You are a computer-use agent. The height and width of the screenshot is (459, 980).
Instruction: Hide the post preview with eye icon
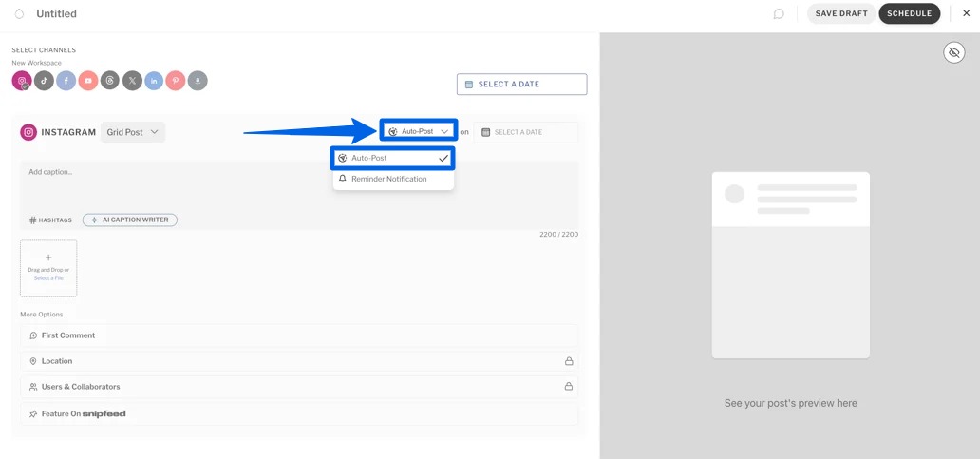953,53
